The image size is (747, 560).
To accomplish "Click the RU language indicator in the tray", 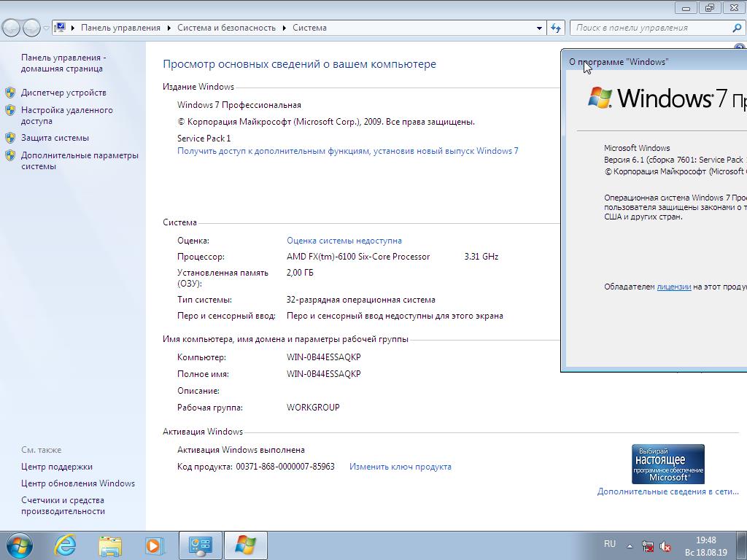I will click(x=610, y=543).
